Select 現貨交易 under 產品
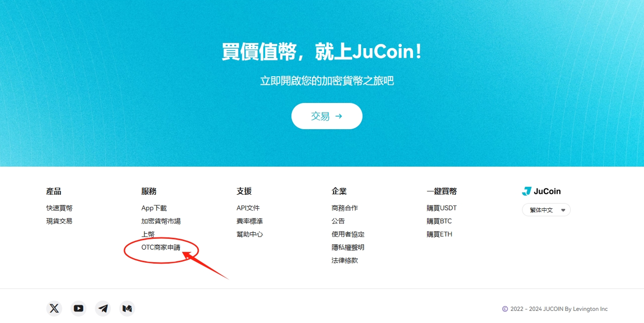 59,221
